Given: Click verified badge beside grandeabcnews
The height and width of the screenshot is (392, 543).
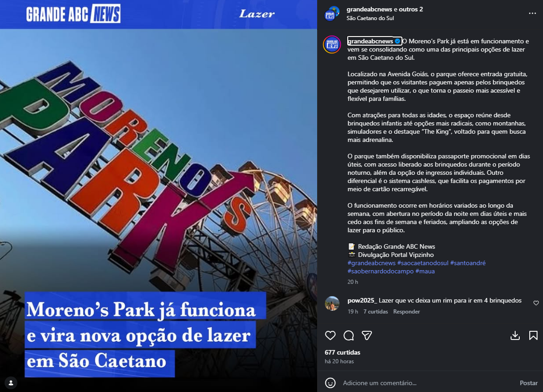Looking at the screenshot, I should point(397,41).
